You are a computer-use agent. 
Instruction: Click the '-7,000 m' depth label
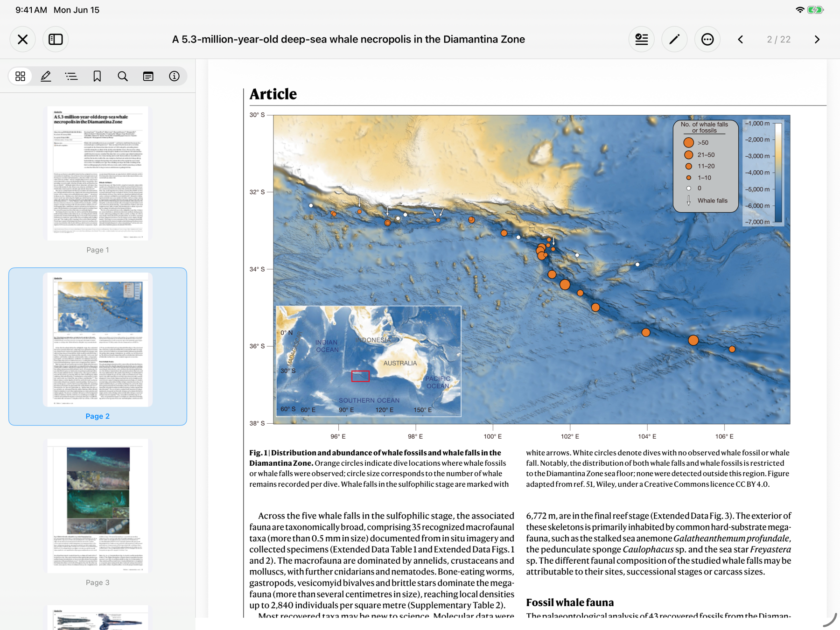point(757,222)
